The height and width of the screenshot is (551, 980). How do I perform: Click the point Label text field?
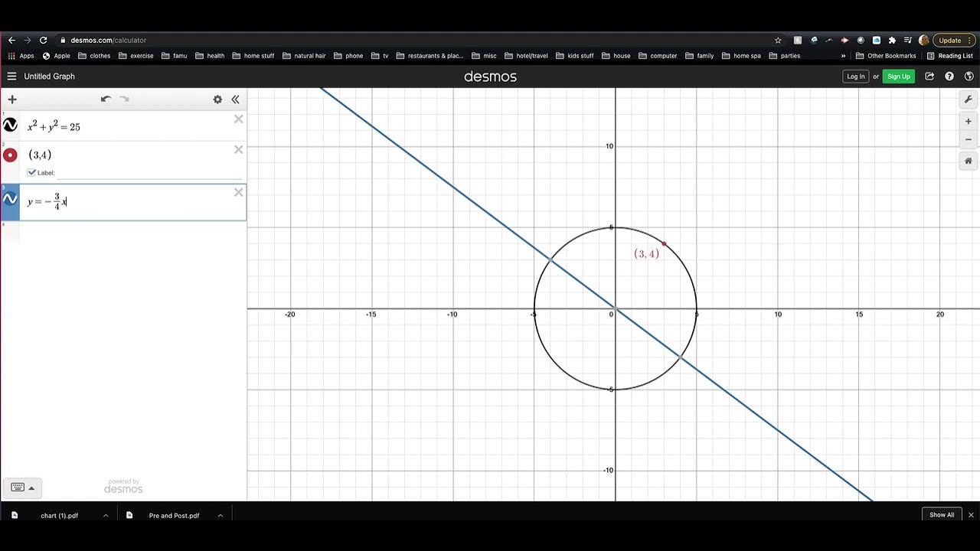149,173
